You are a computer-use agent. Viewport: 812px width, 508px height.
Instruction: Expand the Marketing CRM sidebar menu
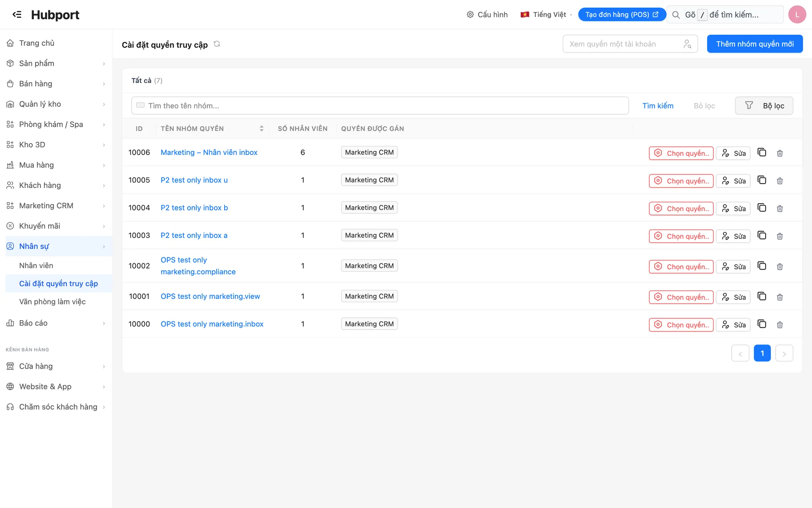(56, 206)
